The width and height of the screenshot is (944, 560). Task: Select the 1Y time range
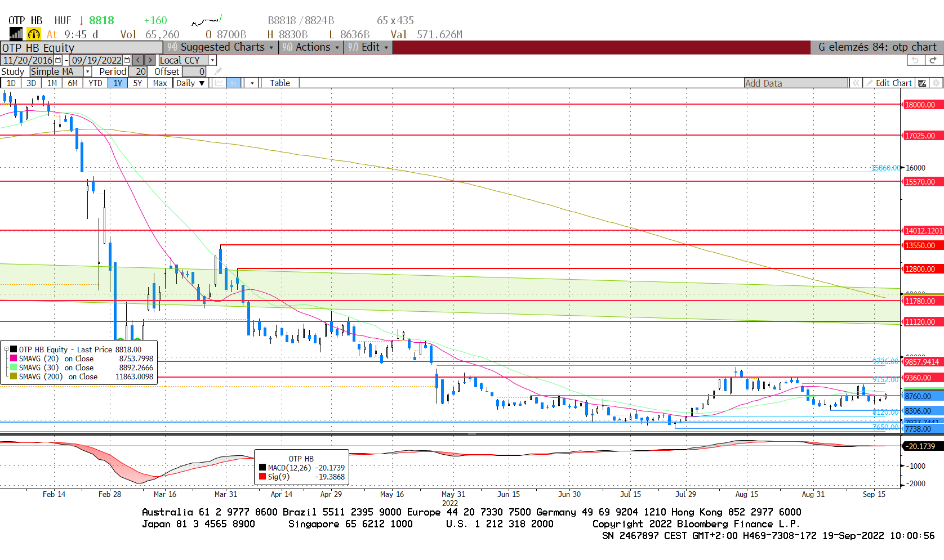(117, 83)
